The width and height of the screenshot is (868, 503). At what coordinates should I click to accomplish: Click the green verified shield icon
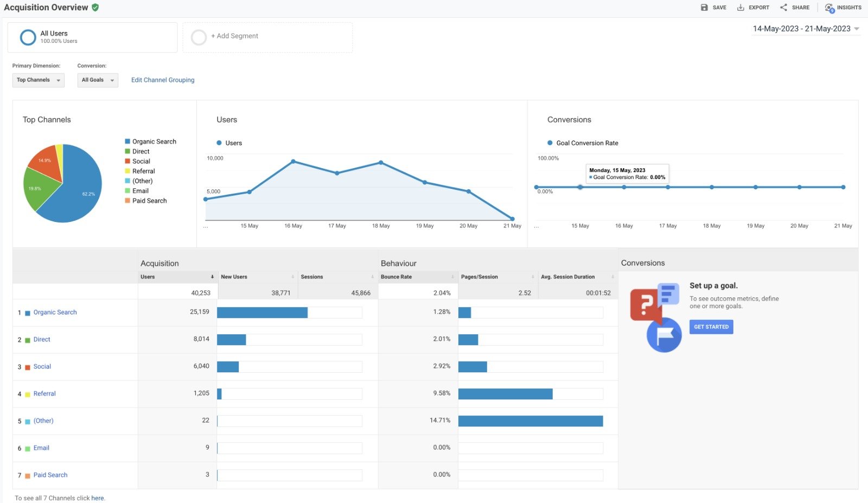pos(95,8)
